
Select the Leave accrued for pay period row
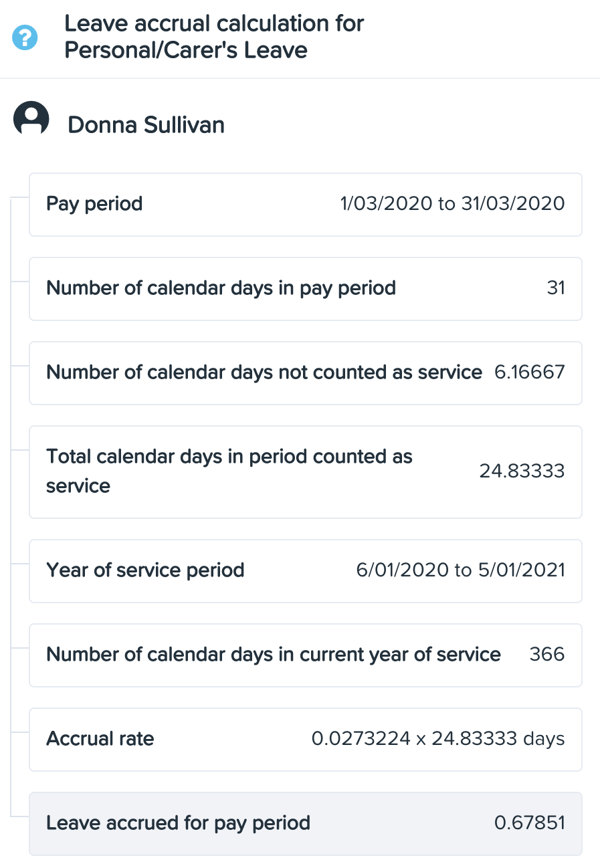pyautogui.click(x=306, y=824)
